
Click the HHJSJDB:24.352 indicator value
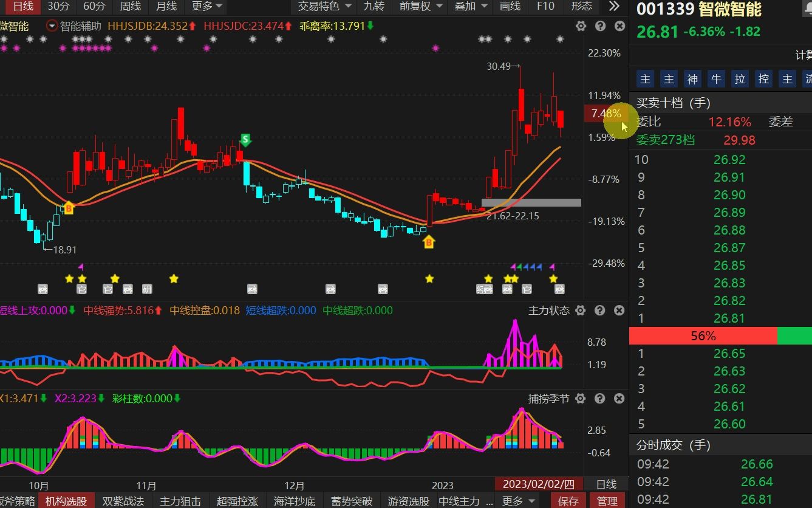pos(148,26)
